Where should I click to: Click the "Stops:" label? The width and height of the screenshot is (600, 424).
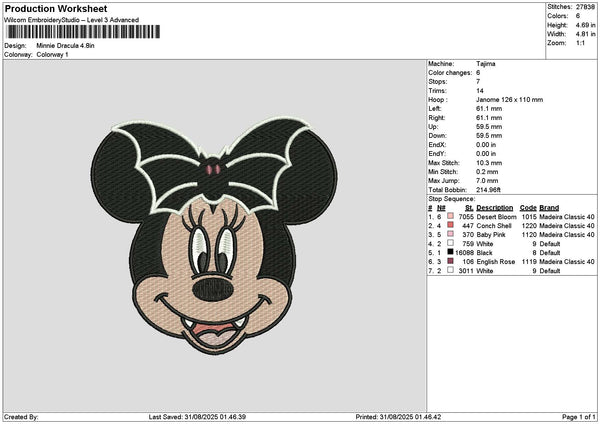(x=437, y=82)
